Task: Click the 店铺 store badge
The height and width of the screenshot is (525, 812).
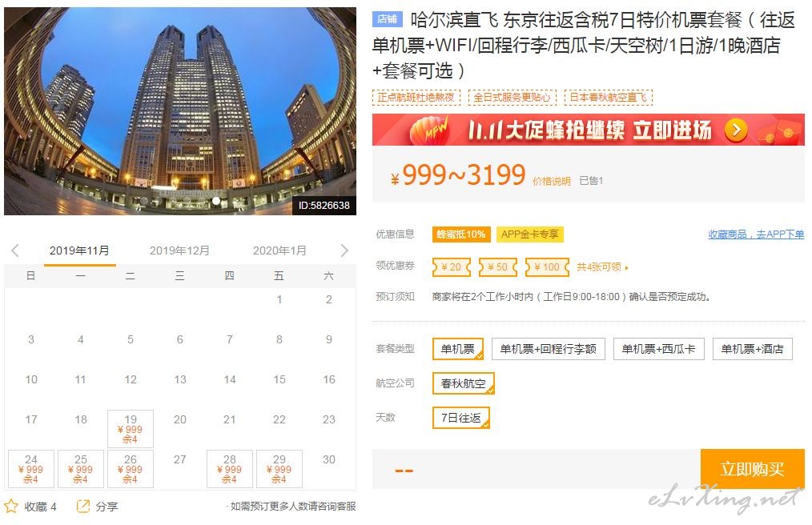Action: click(388, 20)
